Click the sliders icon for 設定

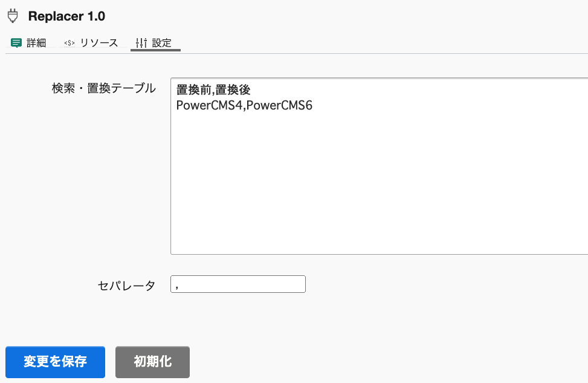141,43
